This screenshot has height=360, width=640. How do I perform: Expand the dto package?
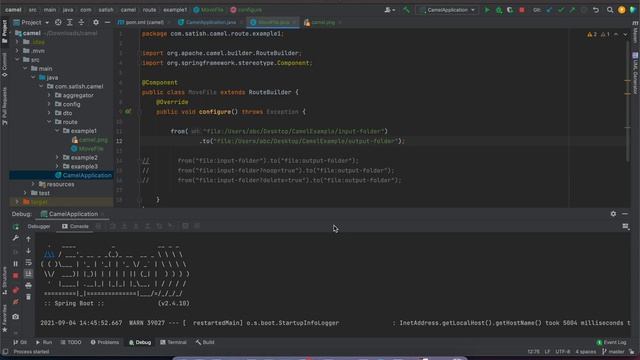(x=49, y=113)
